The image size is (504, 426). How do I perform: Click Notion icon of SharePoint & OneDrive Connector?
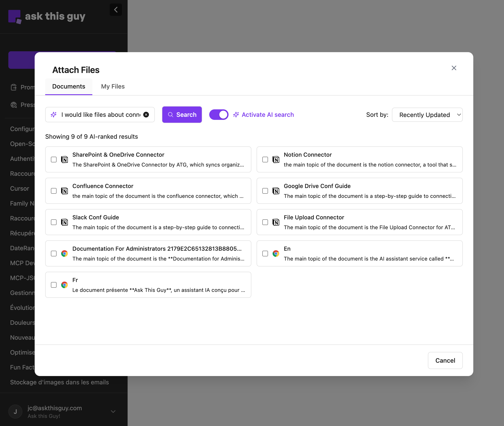click(x=64, y=160)
